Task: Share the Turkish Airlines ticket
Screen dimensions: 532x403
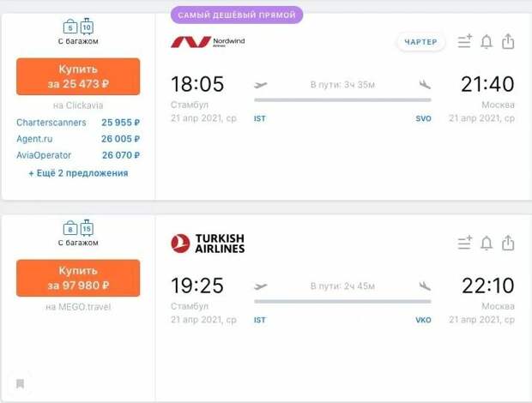Action: pyautogui.click(x=508, y=243)
